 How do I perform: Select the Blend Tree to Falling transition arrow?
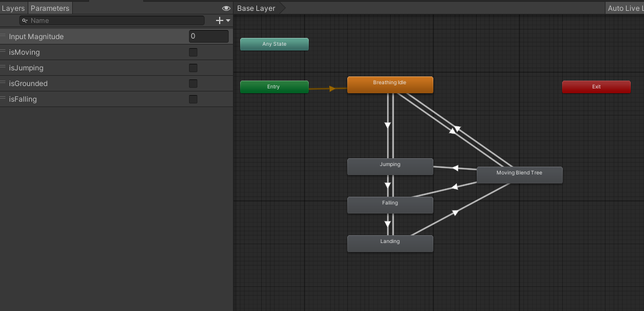454,187
